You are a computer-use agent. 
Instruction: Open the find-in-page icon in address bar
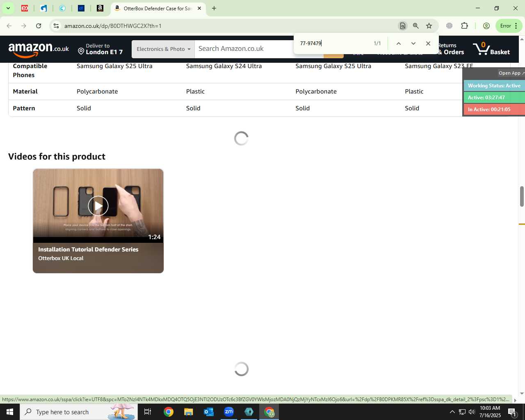tap(403, 26)
